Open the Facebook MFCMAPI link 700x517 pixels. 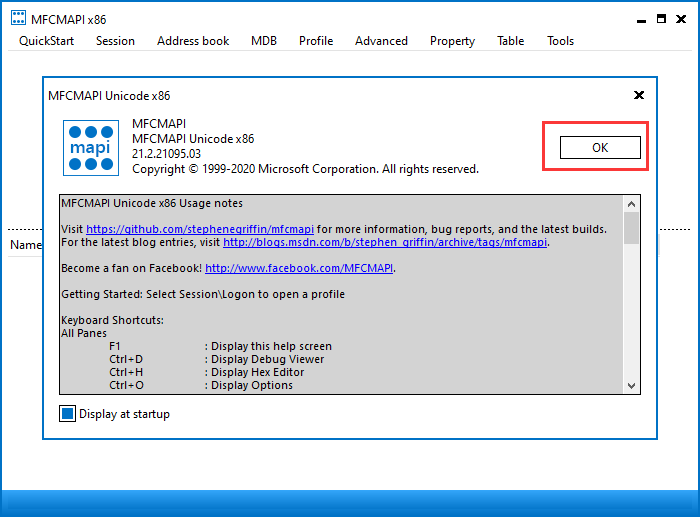click(x=299, y=268)
